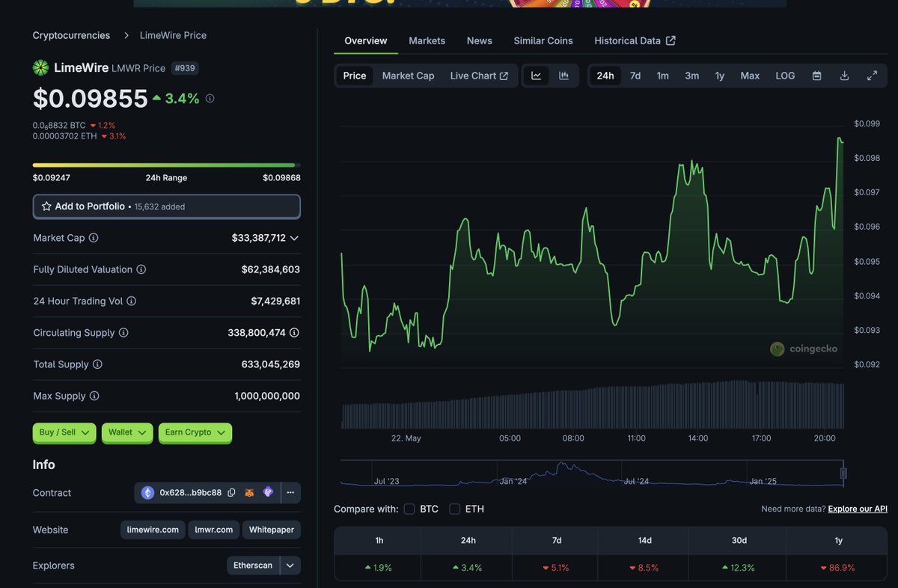Click the #939 rank badge

pos(185,68)
